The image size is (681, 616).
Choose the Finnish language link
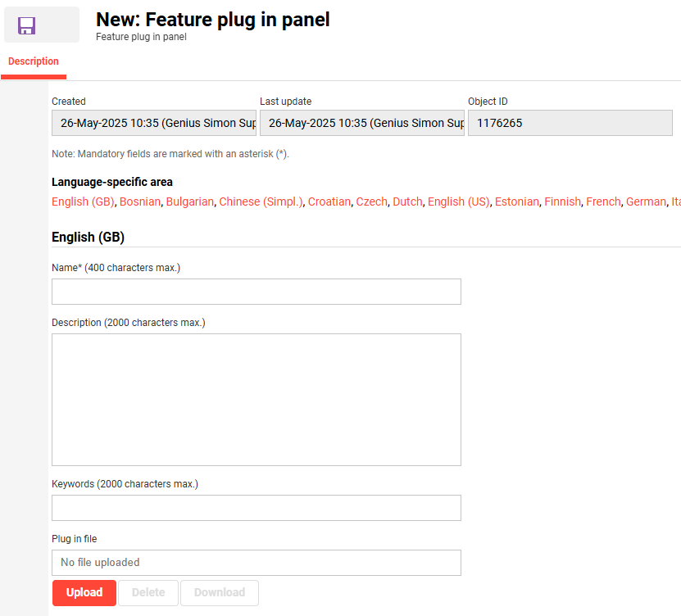(x=562, y=202)
